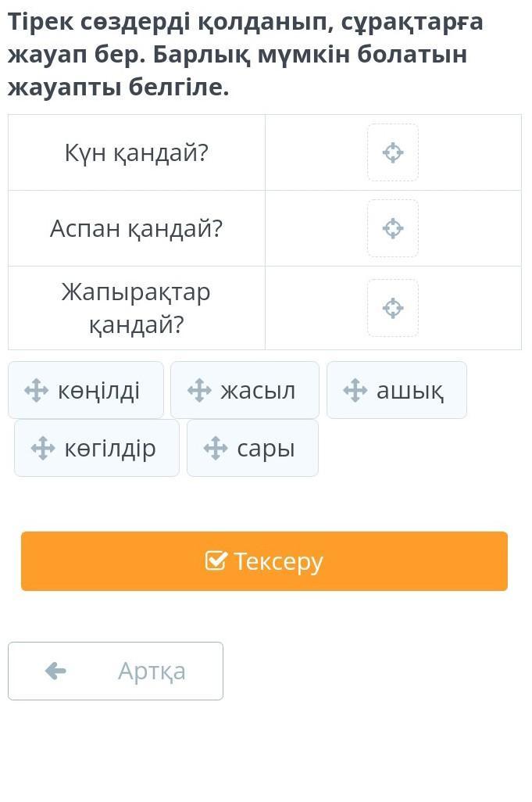
Task: Click the move handle on сары
Action: point(216,449)
